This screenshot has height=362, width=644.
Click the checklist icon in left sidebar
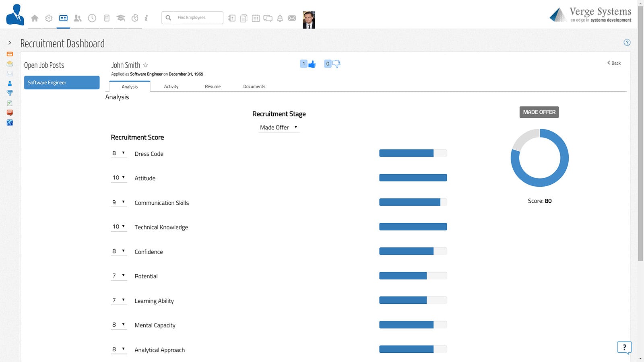point(10,103)
